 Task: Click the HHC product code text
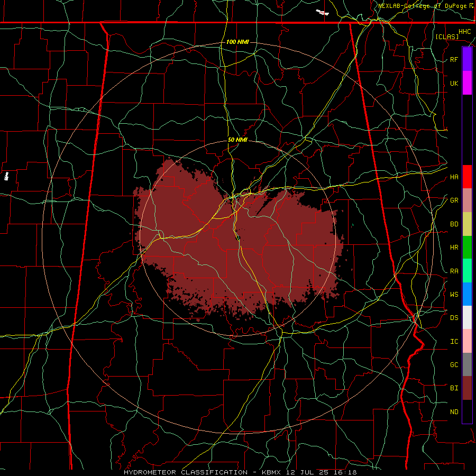[464, 32]
